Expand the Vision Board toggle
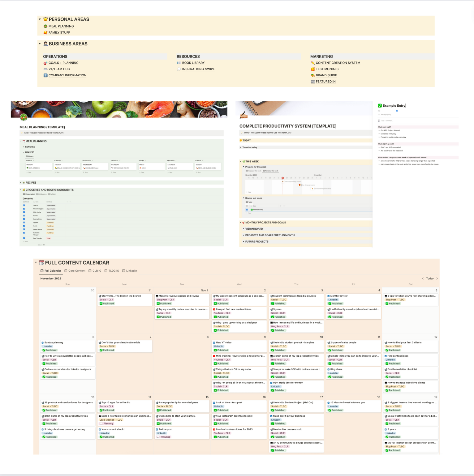Viewport: 474px width, 476px height. tap(243, 229)
